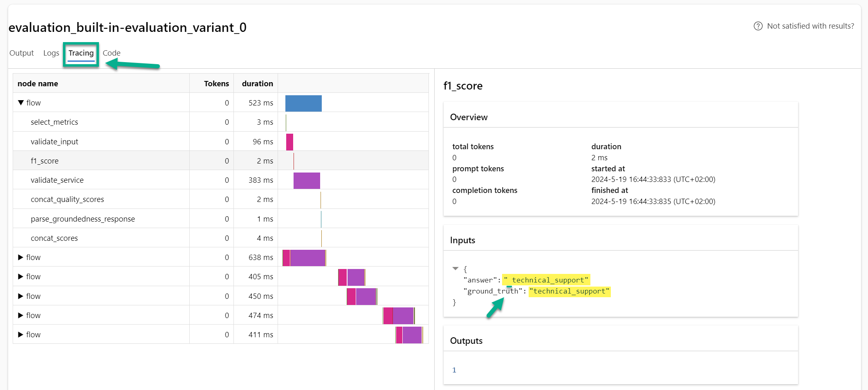Expand the flow node lasting 411 ms
The width and height of the screenshot is (868, 390).
pyautogui.click(x=21, y=335)
